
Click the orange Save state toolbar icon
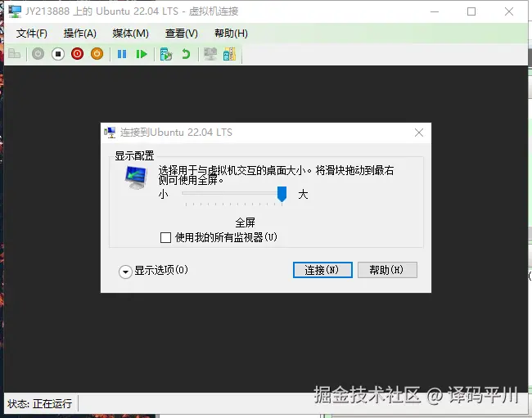pos(97,54)
